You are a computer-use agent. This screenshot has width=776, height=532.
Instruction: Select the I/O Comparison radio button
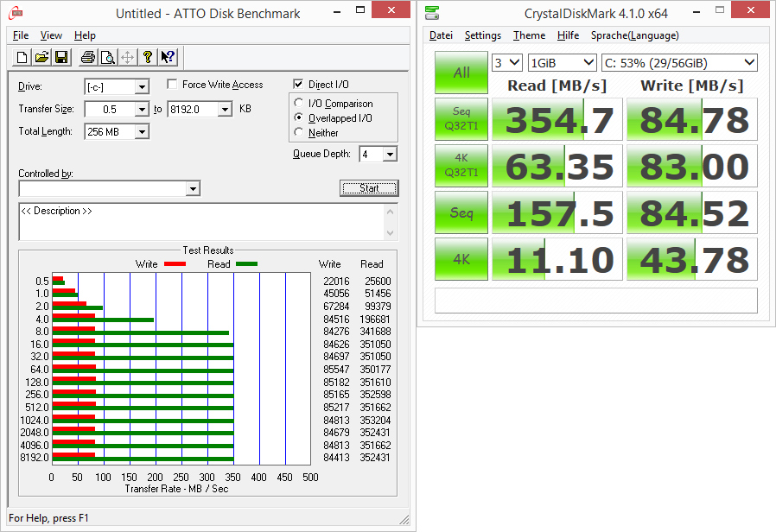[x=298, y=103]
